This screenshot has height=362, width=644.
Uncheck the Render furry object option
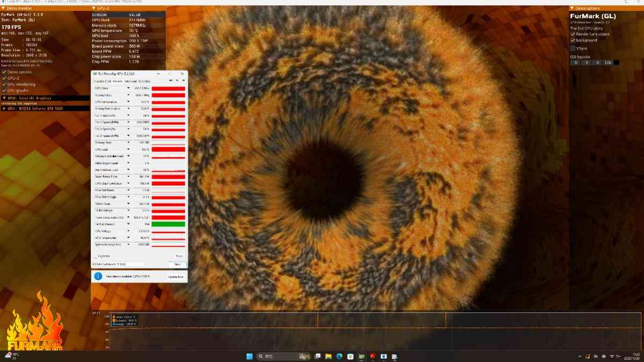pyautogui.click(x=573, y=34)
